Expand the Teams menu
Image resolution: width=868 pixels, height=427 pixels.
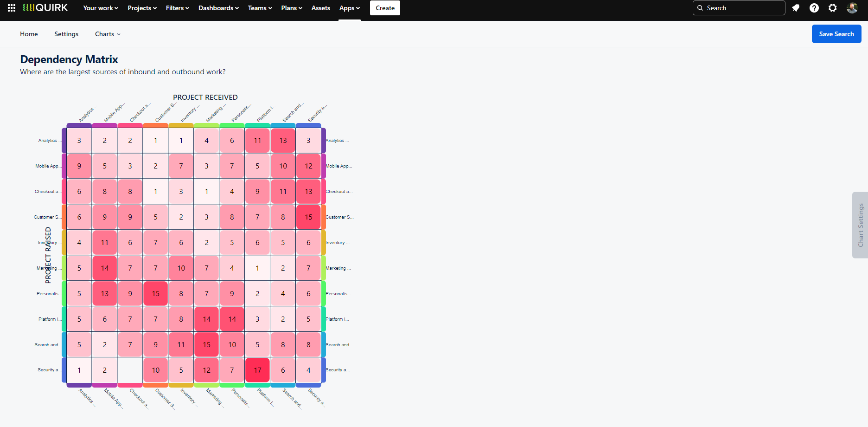[260, 8]
